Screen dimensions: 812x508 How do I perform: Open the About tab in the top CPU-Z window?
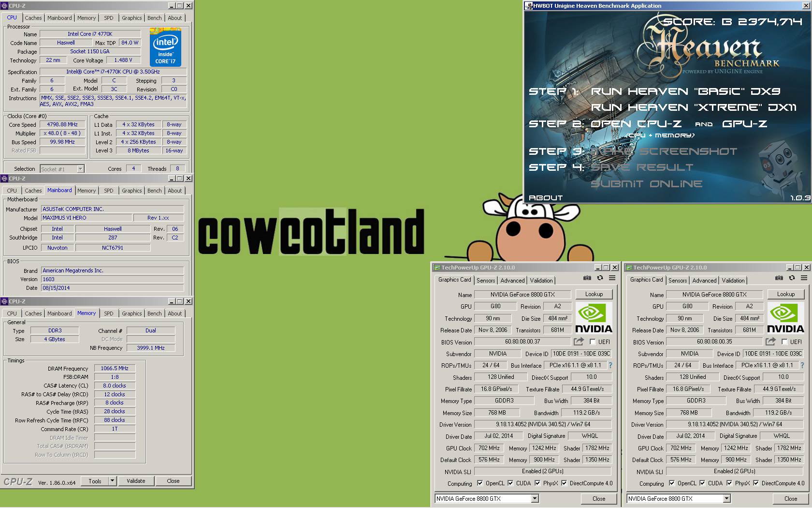(175, 18)
